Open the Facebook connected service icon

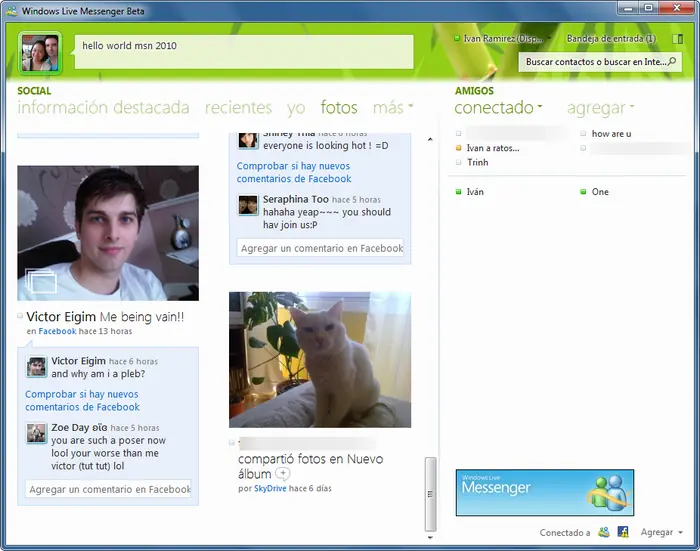[623, 532]
